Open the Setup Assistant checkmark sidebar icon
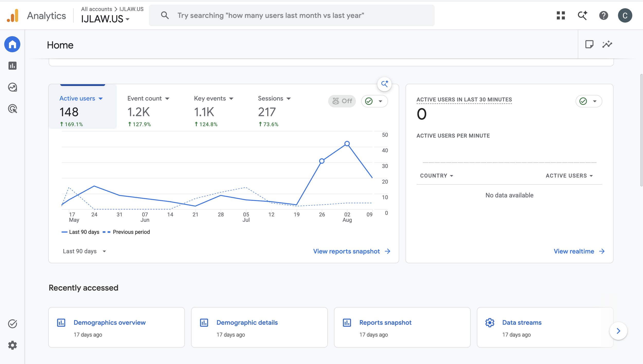Viewport: 643px width, 364px height. tap(12, 324)
